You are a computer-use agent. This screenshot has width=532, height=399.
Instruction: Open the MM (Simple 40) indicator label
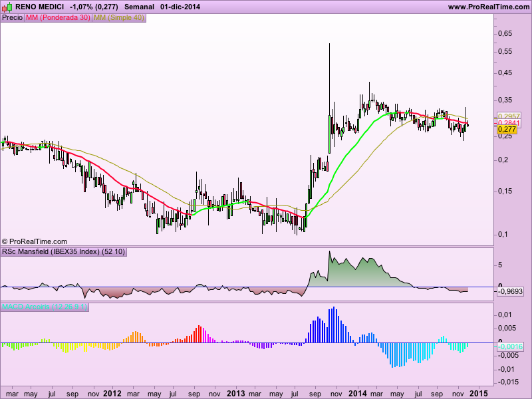(x=119, y=18)
